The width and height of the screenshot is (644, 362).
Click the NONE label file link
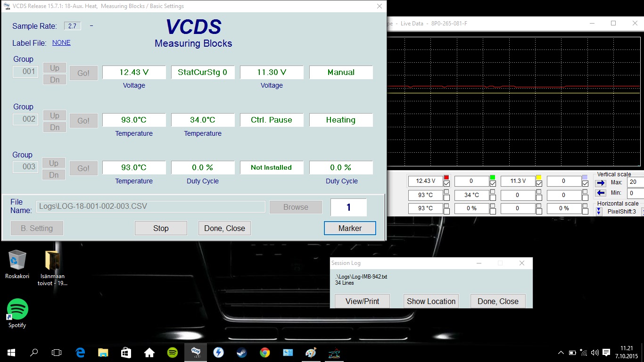(x=61, y=43)
